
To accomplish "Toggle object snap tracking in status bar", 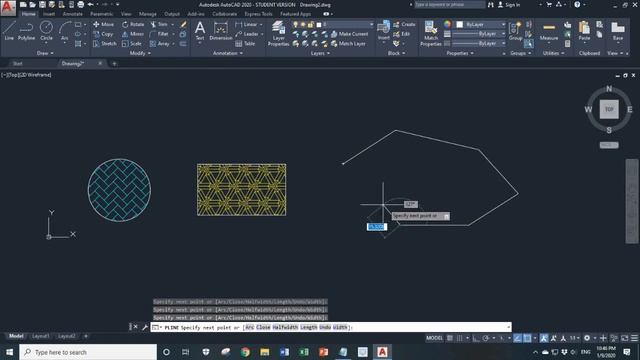I will (x=518, y=338).
